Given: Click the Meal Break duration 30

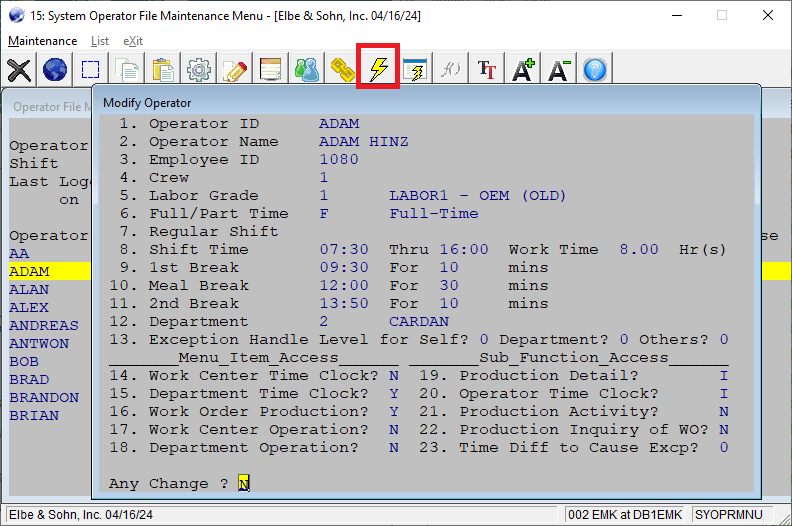Looking at the screenshot, I should tap(449, 285).
